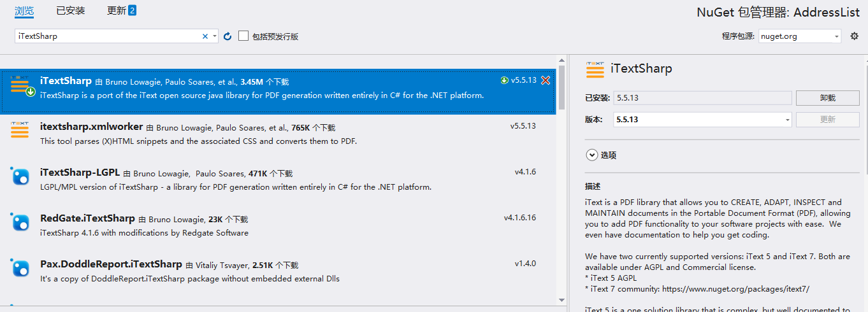Clear the iTextSharp search text
Viewport: 868px width, 312px height.
pos(205,36)
